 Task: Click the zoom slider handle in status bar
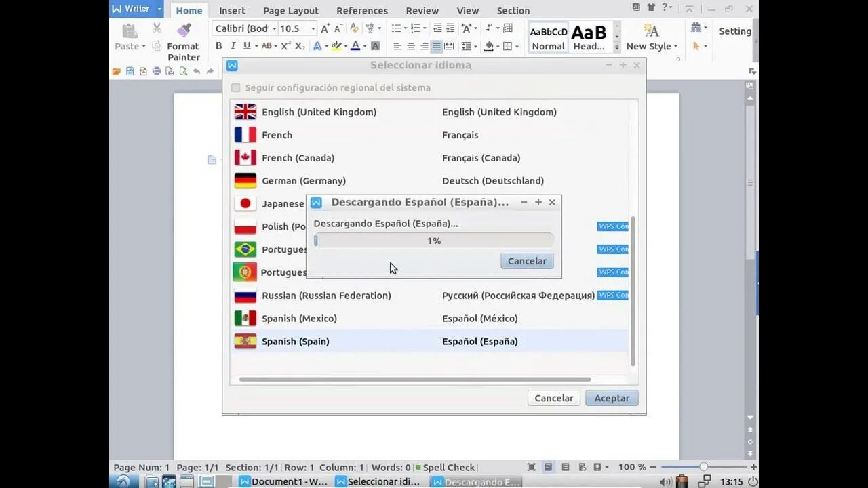tap(703, 467)
